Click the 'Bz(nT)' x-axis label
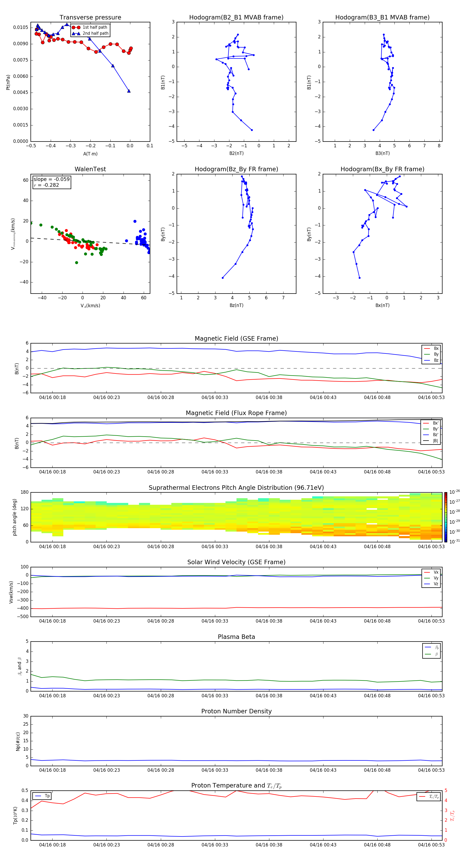Viewport: 473px width, 868px height. click(x=236, y=305)
